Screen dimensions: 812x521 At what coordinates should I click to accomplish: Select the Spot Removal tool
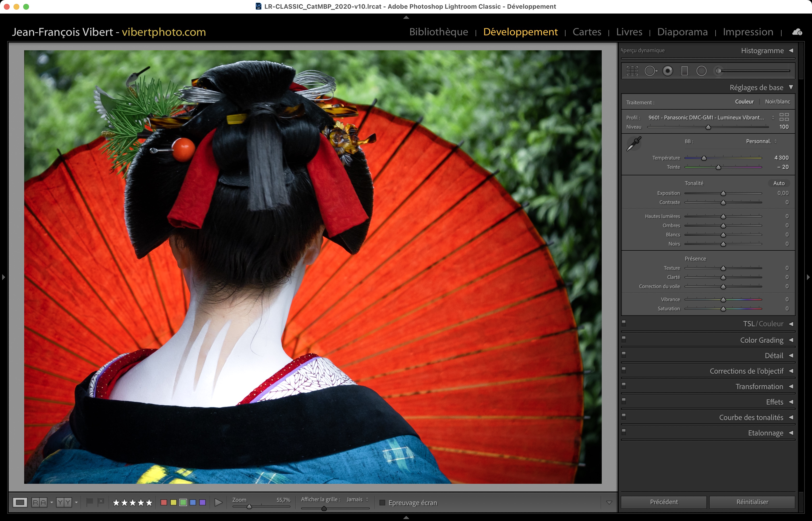point(650,71)
